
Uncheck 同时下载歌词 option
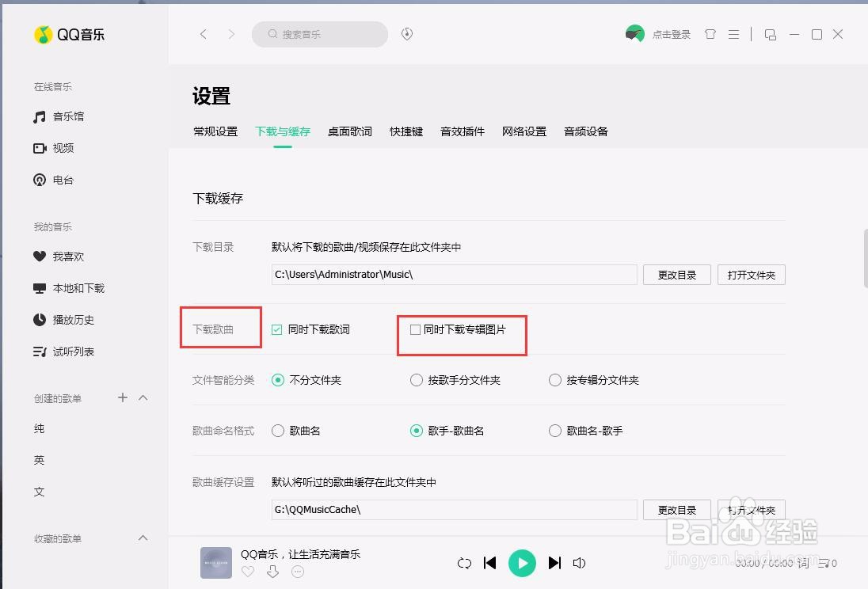pos(277,329)
